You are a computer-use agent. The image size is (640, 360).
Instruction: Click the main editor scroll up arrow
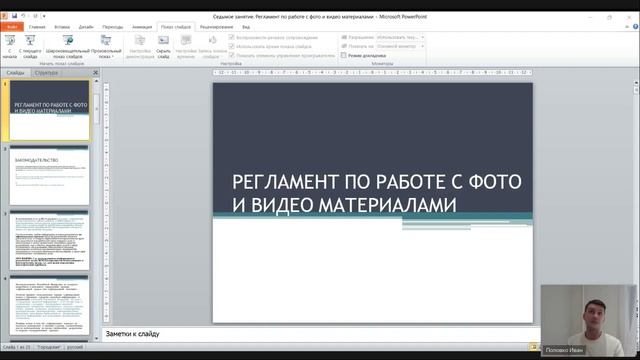click(636, 83)
